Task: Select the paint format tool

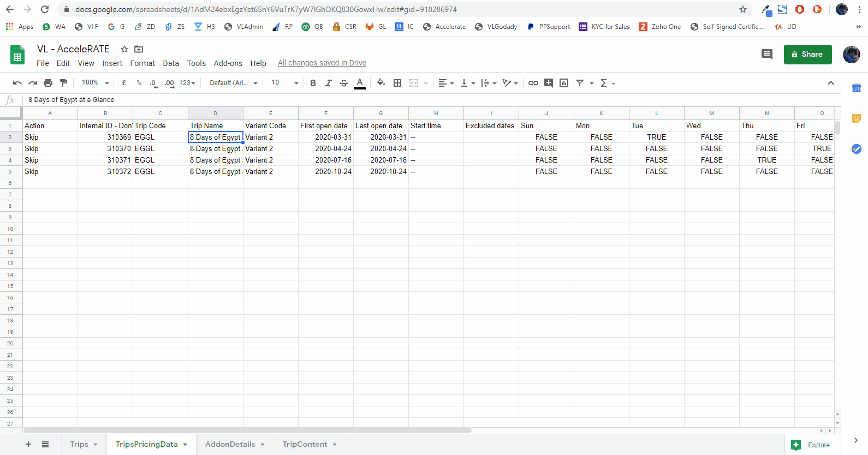Action: click(x=63, y=83)
